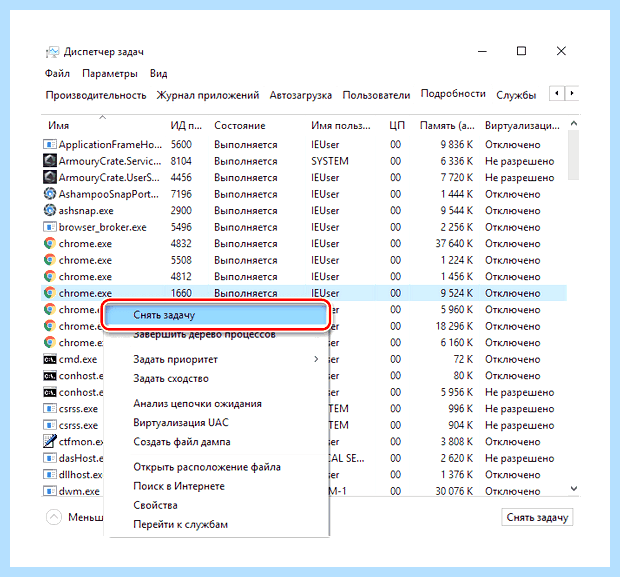This screenshot has height=577, width=620.
Task: Click the ArmouryCrate.Service process icon
Action: click(x=49, y=161)
